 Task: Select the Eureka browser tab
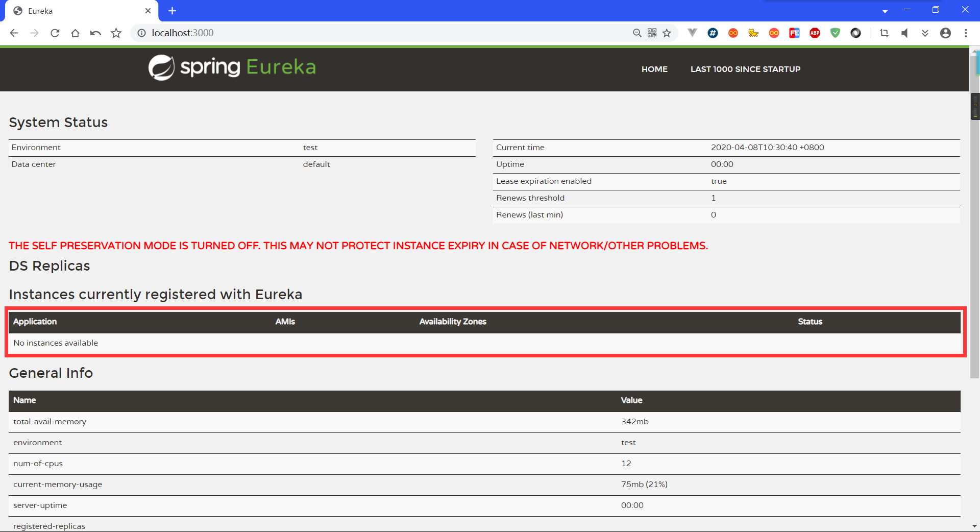pos(82,11)
